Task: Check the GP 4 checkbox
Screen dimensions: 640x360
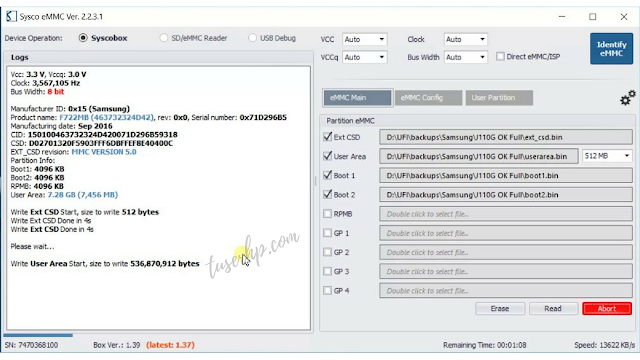Action: (327, 290)
